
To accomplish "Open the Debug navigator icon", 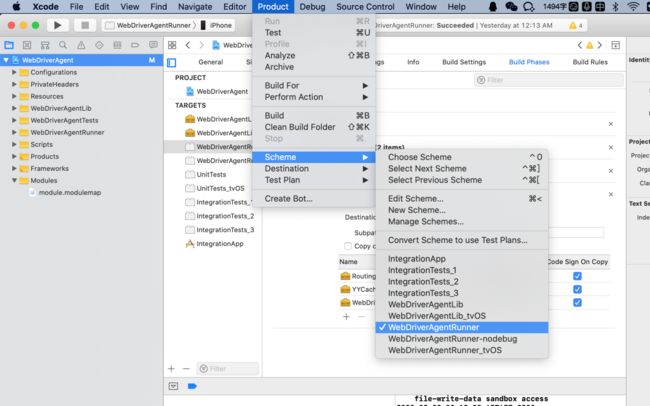I will (x=117, y=45).
